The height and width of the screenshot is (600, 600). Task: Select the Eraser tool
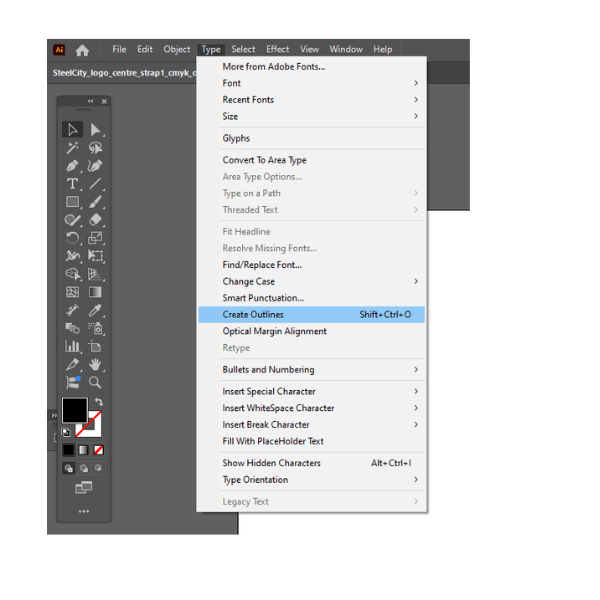click(x=95, y=220)
